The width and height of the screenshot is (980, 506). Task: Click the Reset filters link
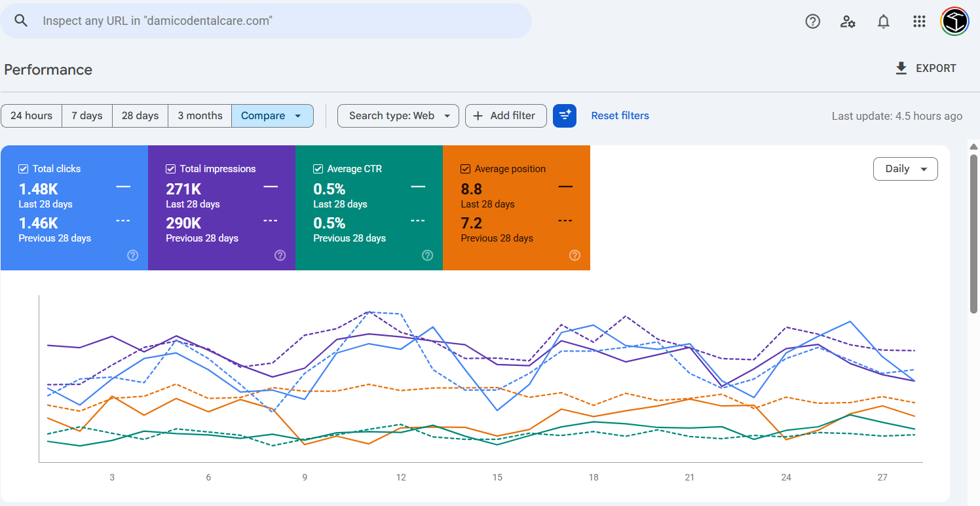(620, 116)
